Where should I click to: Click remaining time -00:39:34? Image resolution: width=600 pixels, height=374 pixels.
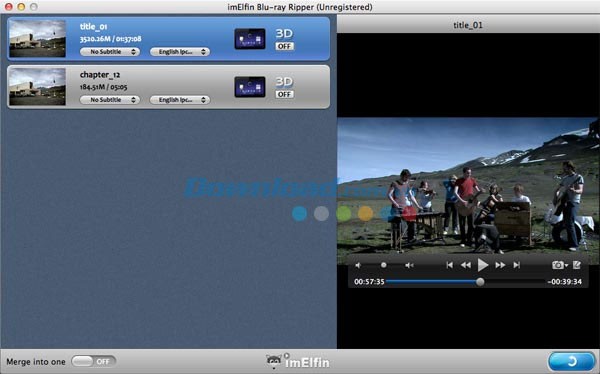click(x=564, y=282)
